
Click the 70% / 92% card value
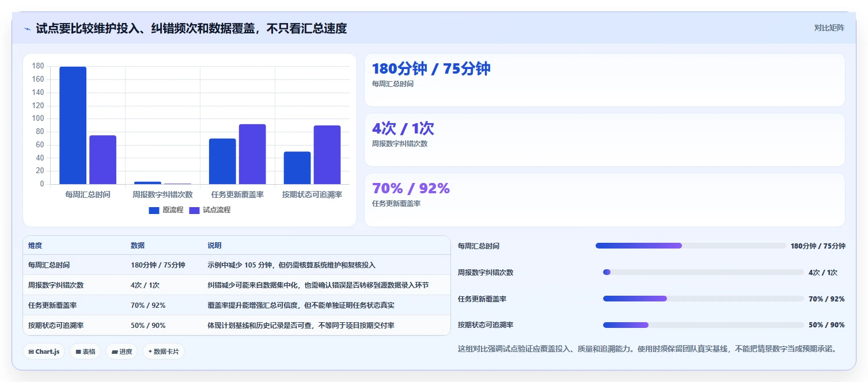pyautogui.click(x=411, y=188)
